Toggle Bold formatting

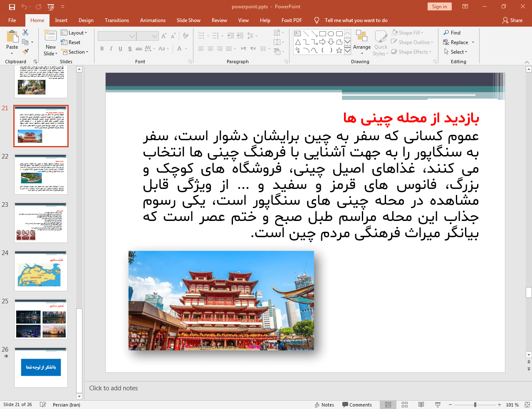[102, 49]
